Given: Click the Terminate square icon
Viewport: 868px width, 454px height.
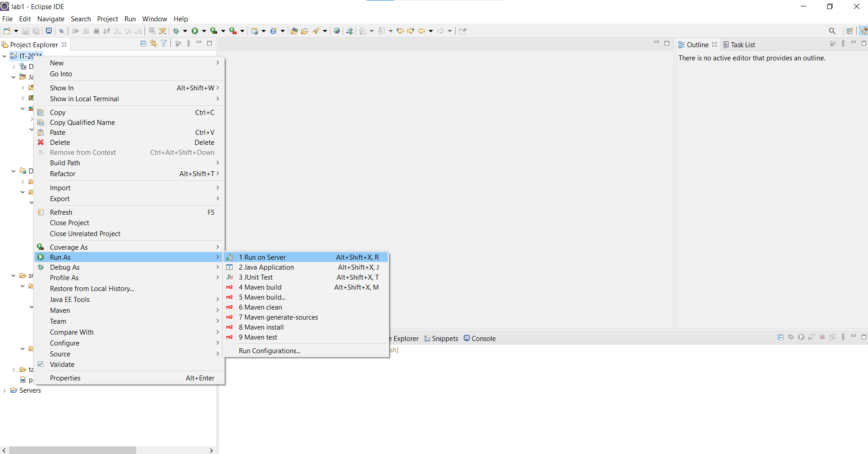Looking at the screenshot, I should click(96, 31).
